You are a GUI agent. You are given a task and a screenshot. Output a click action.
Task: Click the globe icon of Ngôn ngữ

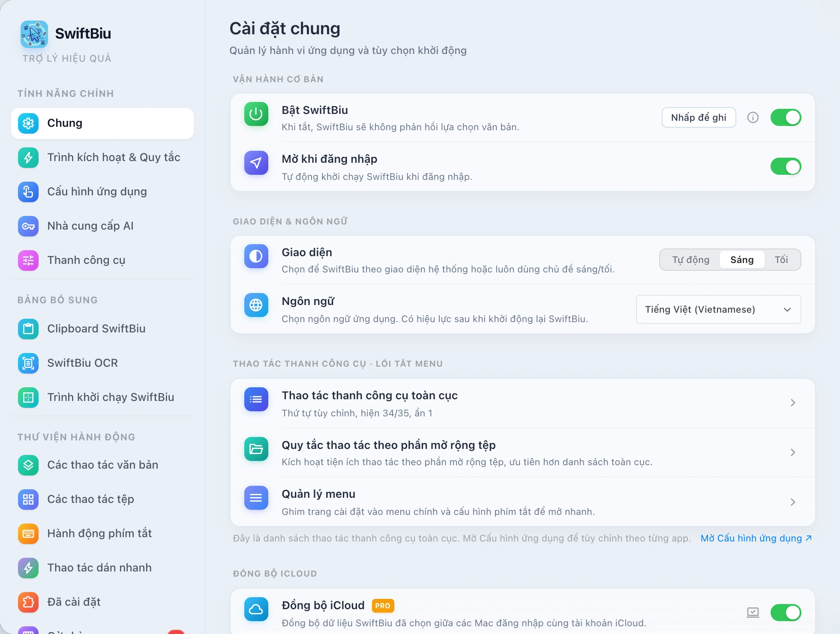coord(256,305)
